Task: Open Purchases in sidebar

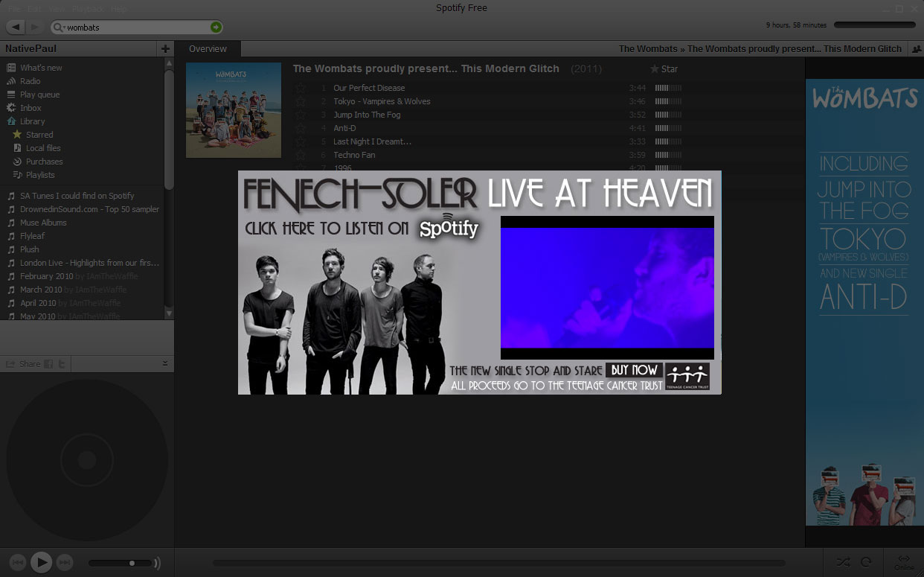Action: 44,162
